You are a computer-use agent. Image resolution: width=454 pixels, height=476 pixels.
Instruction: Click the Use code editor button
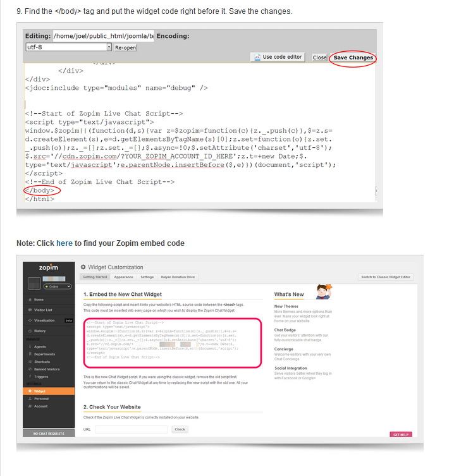(x=278, y=57)
